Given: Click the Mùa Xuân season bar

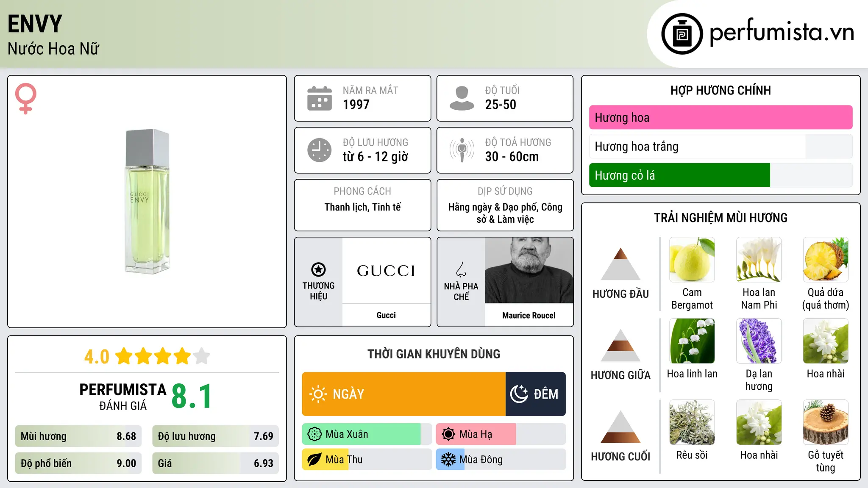Looking at the screenshot, I should 367,434.
